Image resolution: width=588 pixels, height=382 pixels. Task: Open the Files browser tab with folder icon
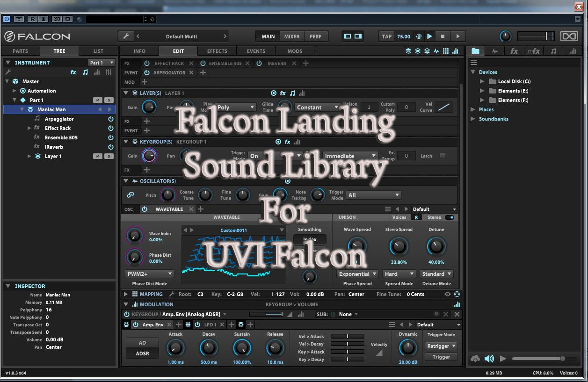tap(475, 51)
